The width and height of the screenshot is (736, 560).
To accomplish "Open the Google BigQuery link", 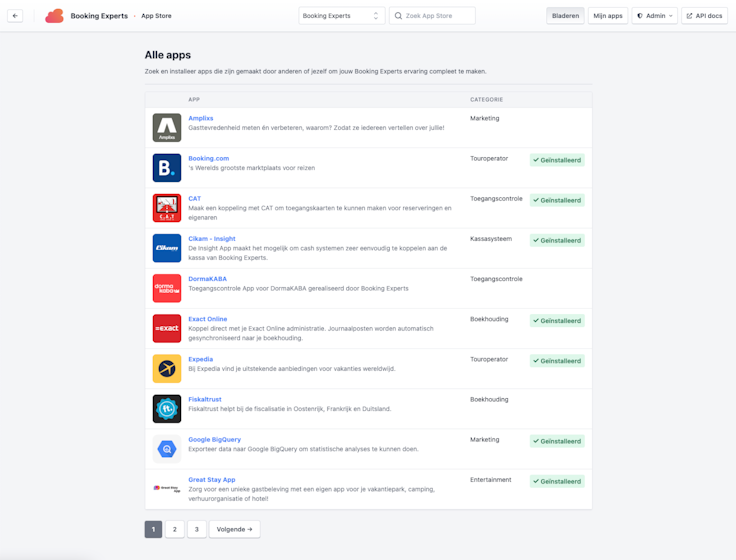I will coord(215,439).
